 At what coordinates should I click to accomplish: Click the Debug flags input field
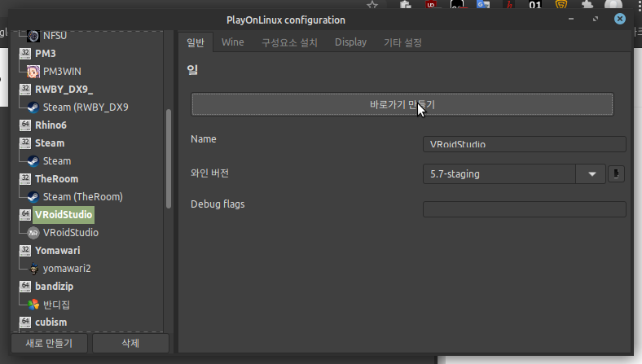(525, 209)
